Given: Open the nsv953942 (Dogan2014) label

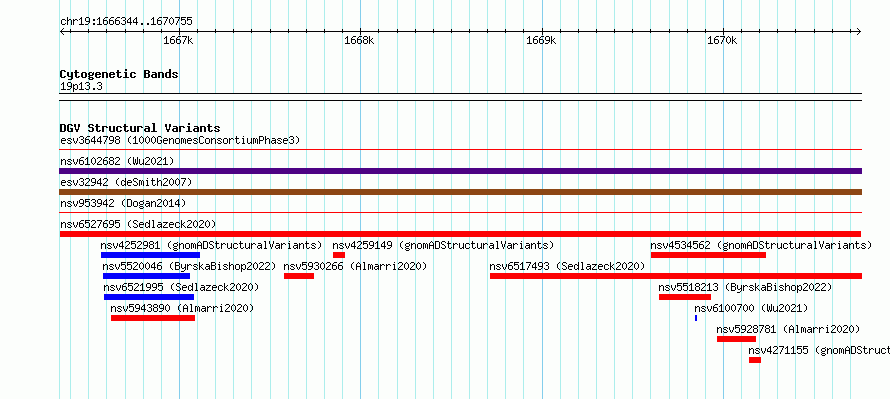Looking at the screenshot, I should [123, 203].
